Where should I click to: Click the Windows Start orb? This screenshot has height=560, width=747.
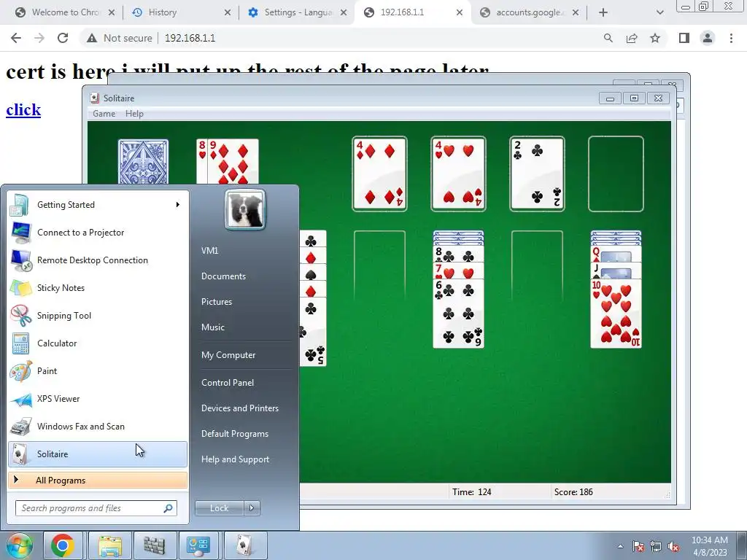coord(19,545)
